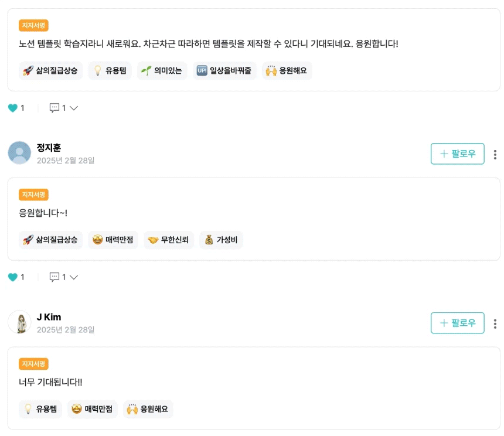
Task: Select the 삶의질급상승 tag in first comment
Action: click(51, 71)
